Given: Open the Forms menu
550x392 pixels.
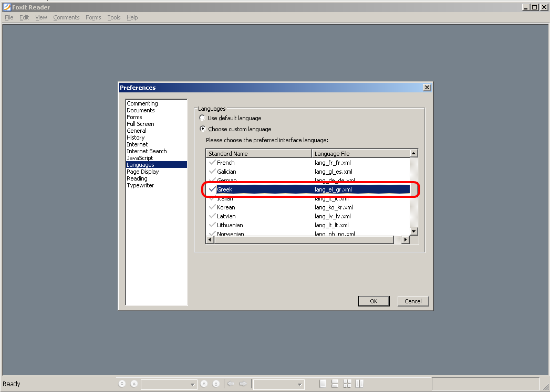Looking at the screenshot, I should (94, 17).
